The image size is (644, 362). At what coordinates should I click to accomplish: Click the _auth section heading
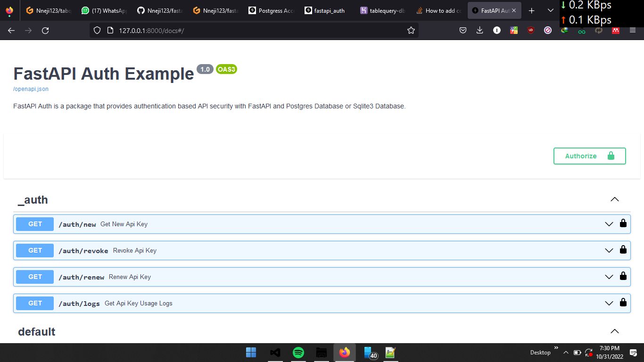tap(33, 200)
